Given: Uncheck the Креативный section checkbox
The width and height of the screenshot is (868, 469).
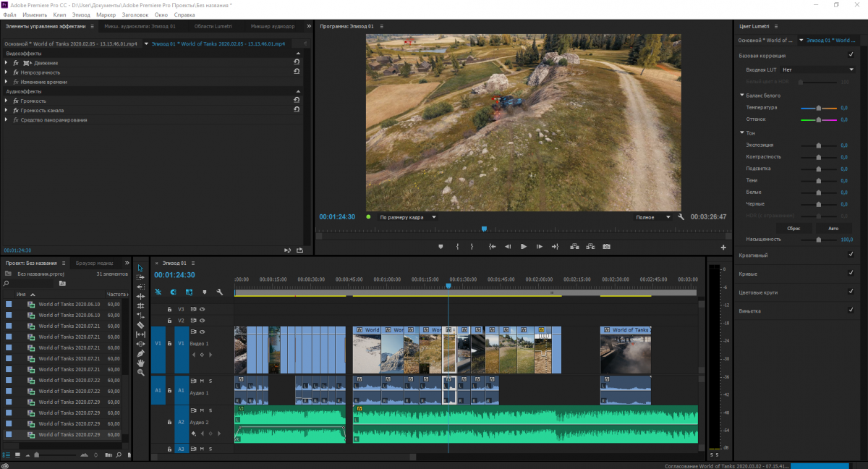Looking at the screenshot, I should 851,255.
